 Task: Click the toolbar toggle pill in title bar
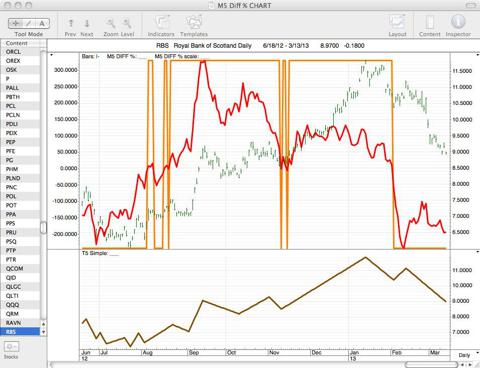(x=471, y=5)
